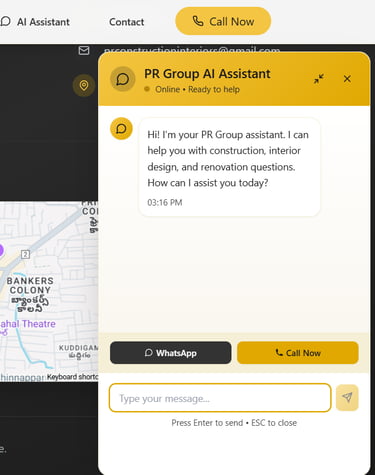The image size is (375, 475).
Task: Click the Call Now button inside the chat
Action: click(298, 353)
